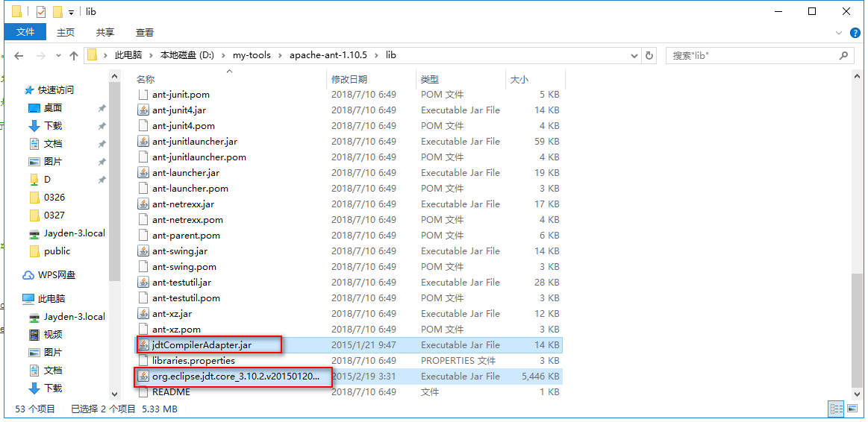Click the jar icon of jdtCompilerAdapter.jar
Viewport: 868px width, 422px height.
coord(143,345)
